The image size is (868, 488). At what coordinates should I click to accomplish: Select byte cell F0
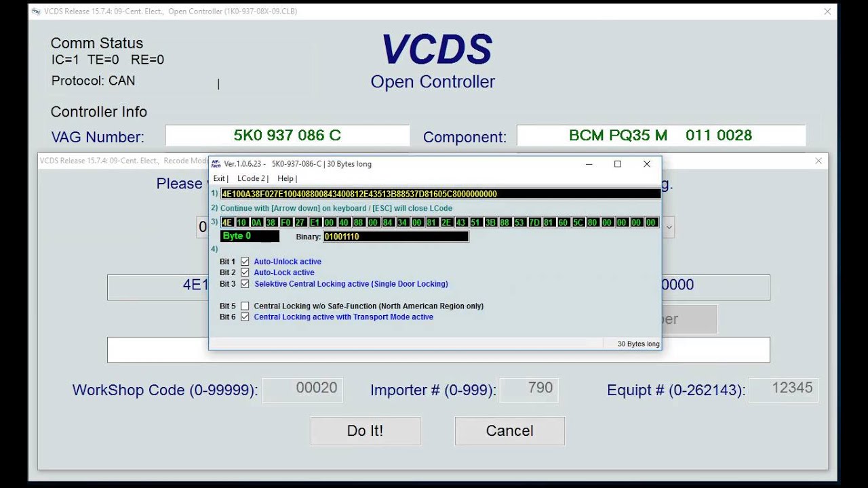point(285,222)
